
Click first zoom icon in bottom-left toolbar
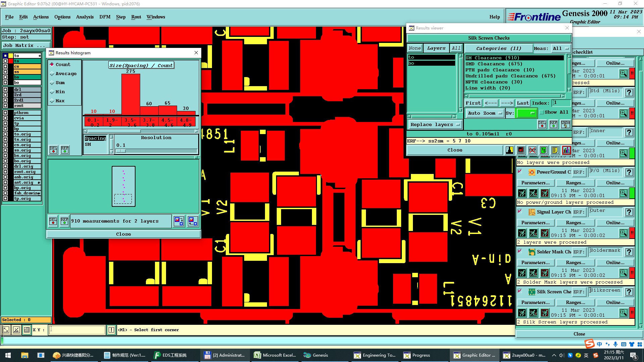click(x=6, y=330)
